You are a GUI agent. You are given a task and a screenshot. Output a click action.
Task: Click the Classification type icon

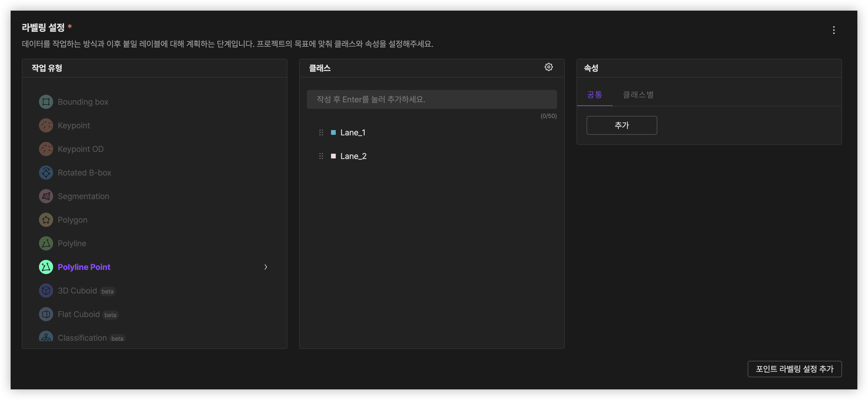pos(46,336)
